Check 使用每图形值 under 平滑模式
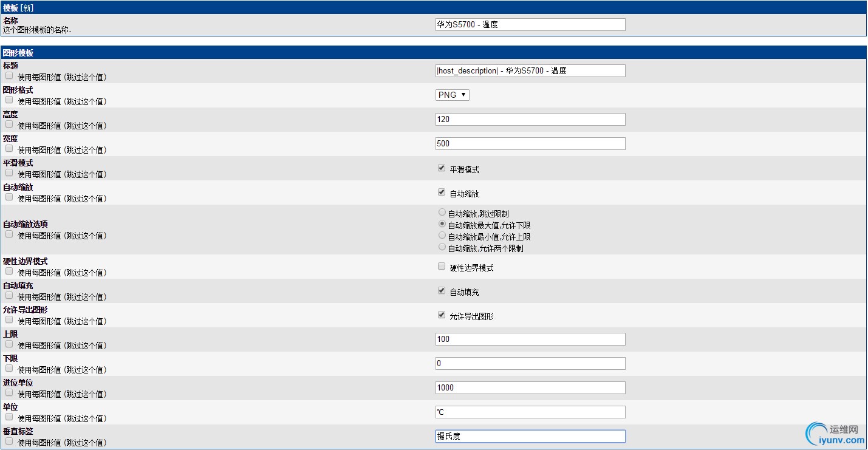 (9, 173)
